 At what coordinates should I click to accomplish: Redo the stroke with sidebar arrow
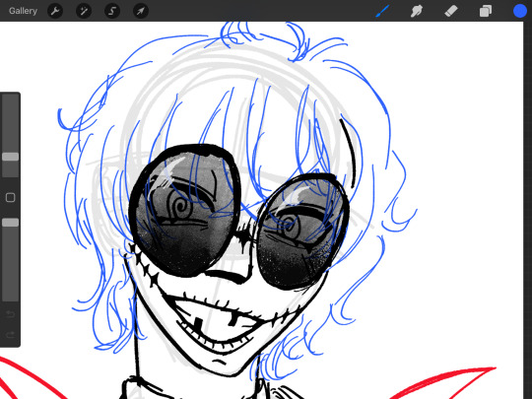(x=10, y=335)
